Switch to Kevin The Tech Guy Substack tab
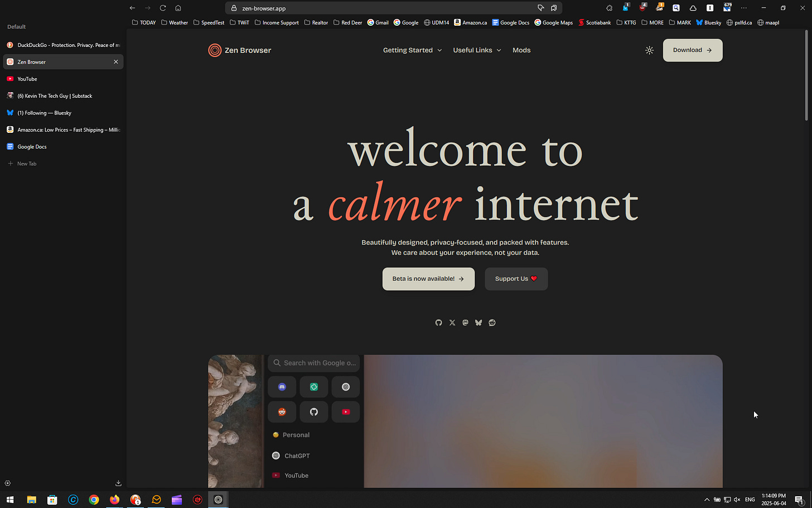812x508 pixels. tap(63, 96)
